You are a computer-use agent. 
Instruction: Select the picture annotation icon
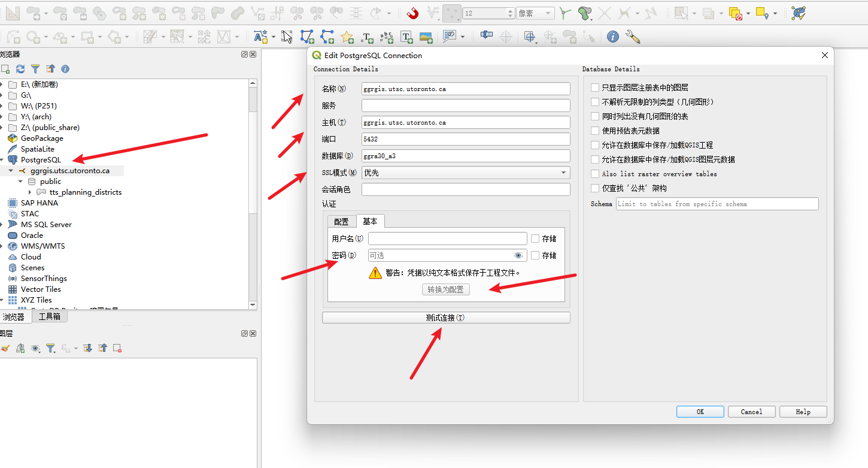coord(426,37)
